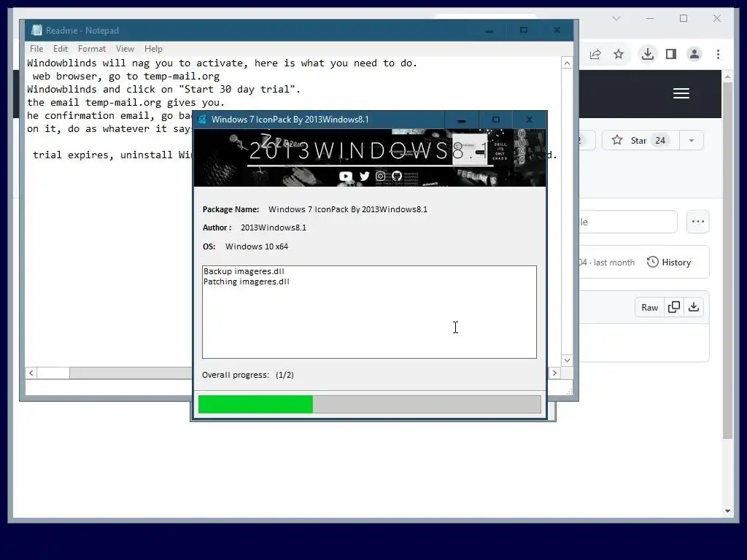Maximize the Readme Notepad window
The width and height of the screenshot is (747, 560).
[524, 30]
